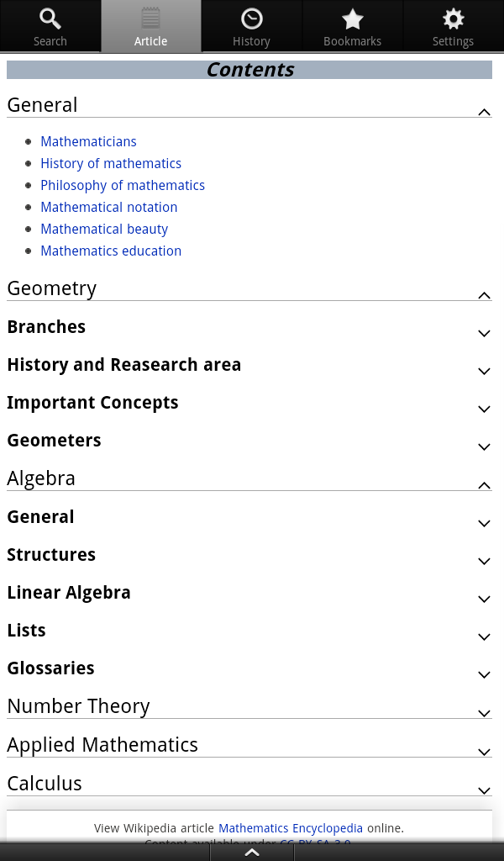Image resolution: width=504 pixels, height=861 pixels.
Task: Expand the History and Reasearch area subsection
Action: [484, 371]
